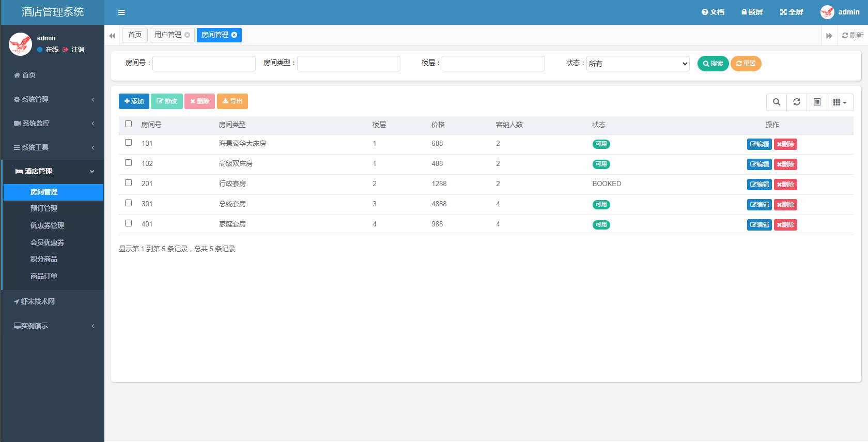Click sidebar admin profile picture
Screen dimensions: 868x442
(x=21, y=44)
